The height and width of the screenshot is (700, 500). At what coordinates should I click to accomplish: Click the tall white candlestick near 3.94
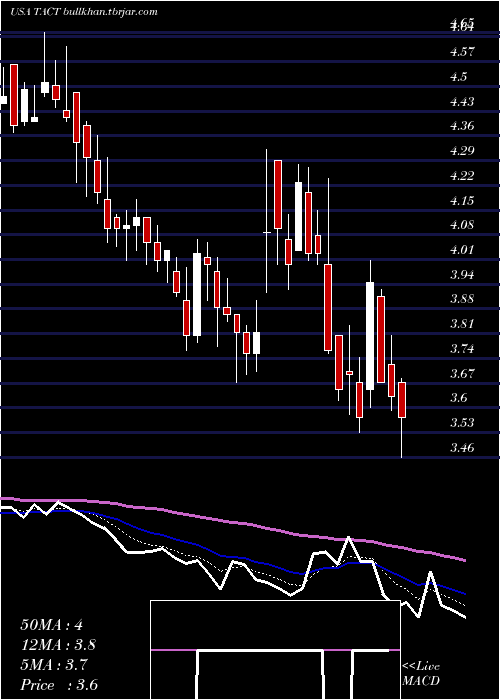tap(370, 336)
